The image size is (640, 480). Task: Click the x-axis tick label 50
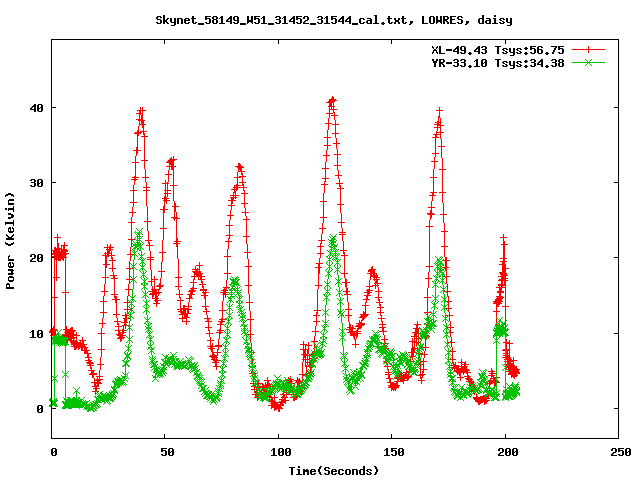167,452
